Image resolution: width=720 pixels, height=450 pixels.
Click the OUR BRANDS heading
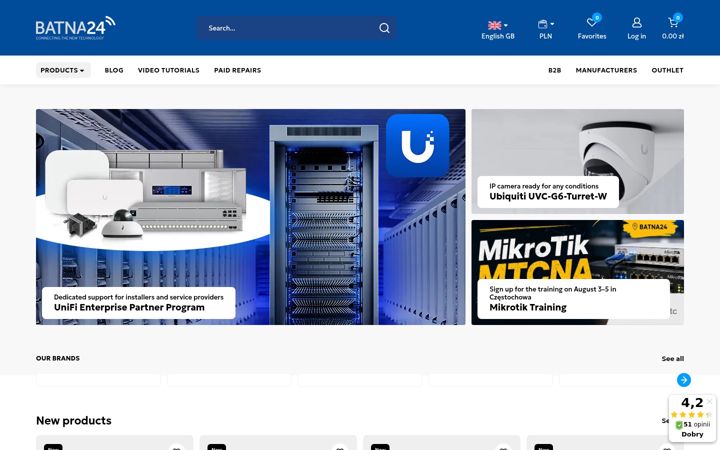pos(58,358)
